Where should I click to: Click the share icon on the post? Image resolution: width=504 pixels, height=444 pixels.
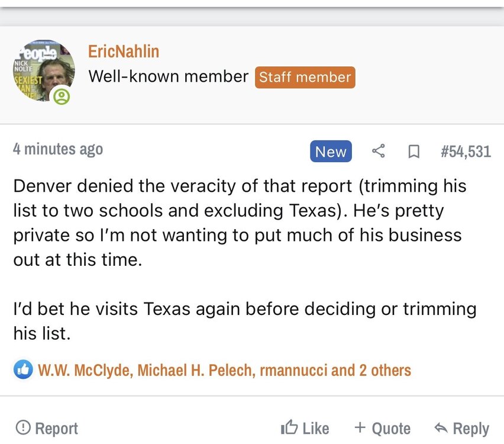pyautogui.click(x=379, y=152)
